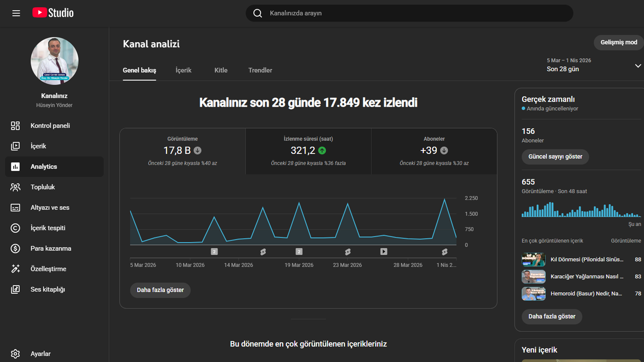Viewport: 644px width, 362px height.
Task: Open Aboneler metric dropdown arrow
Action: (x=444, y=150)
